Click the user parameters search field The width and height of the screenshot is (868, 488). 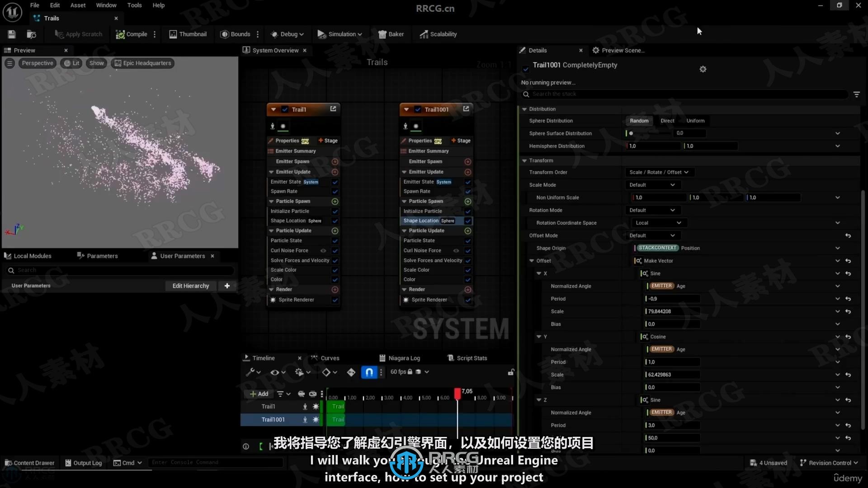tap(120, 270)
